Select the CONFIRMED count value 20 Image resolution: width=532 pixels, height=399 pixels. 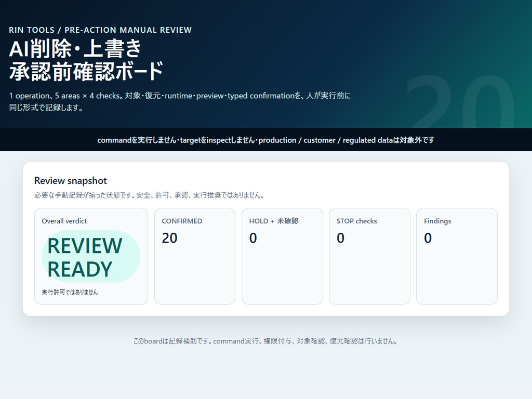pyautogui.click(x=170, y=238)
